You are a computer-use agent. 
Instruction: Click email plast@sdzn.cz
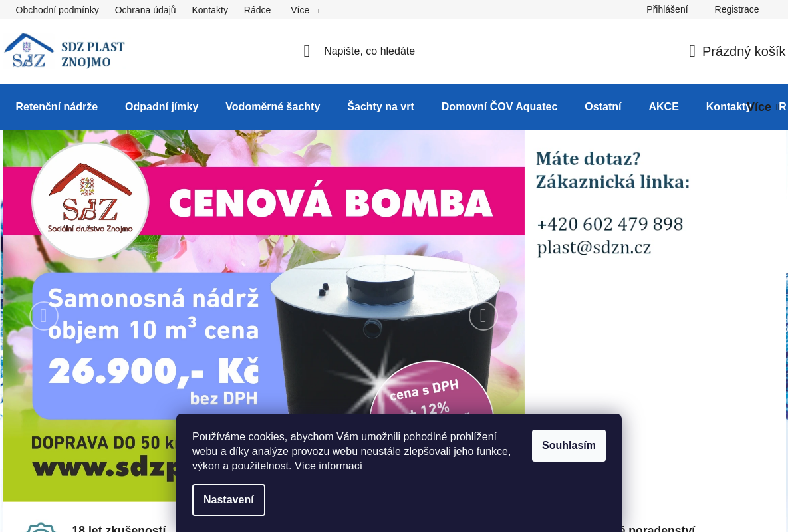(x=594, y=247)
